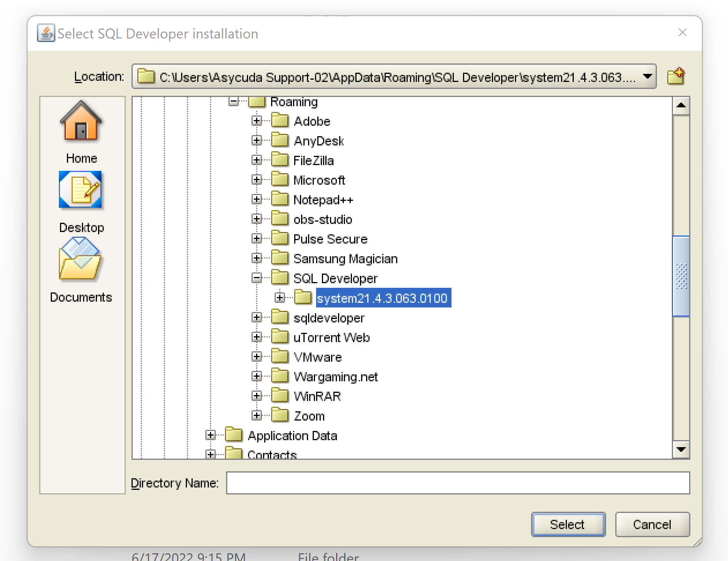The width and height of the screenshot is (728, 561).
Task: Select the Application Data folder label
Action: (x=292, y=436)
